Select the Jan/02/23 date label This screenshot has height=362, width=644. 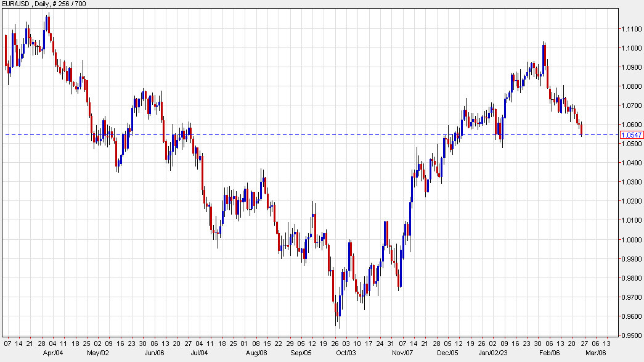[493, 353]
